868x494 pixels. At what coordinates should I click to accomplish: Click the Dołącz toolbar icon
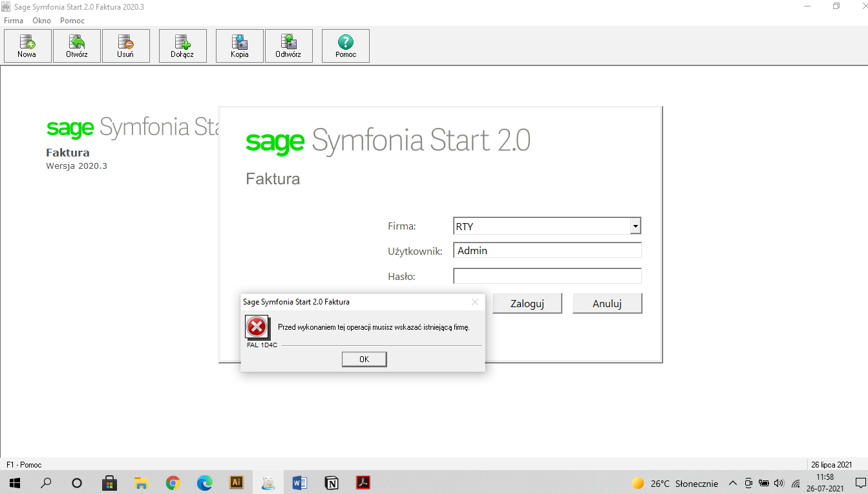(x=183, y=46)
